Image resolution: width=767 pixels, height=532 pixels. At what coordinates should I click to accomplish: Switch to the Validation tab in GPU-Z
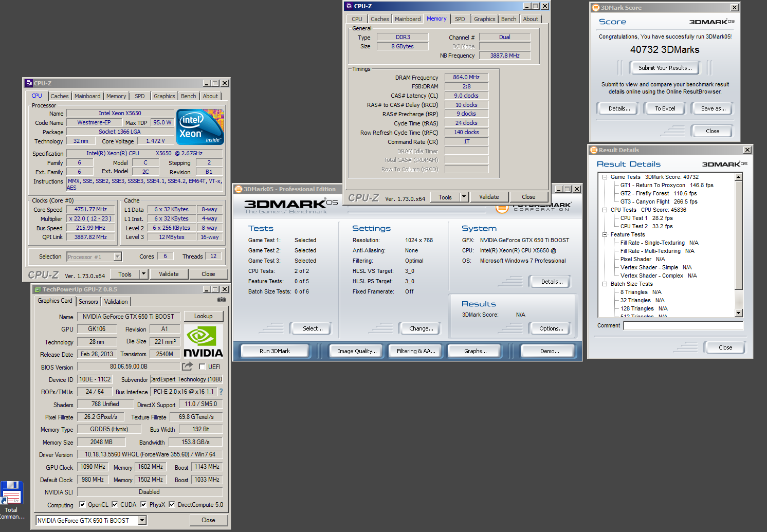click(x=116, y=302)
